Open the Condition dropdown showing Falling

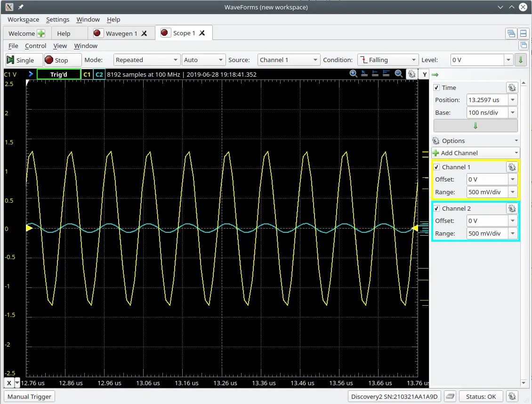[387, 59]
